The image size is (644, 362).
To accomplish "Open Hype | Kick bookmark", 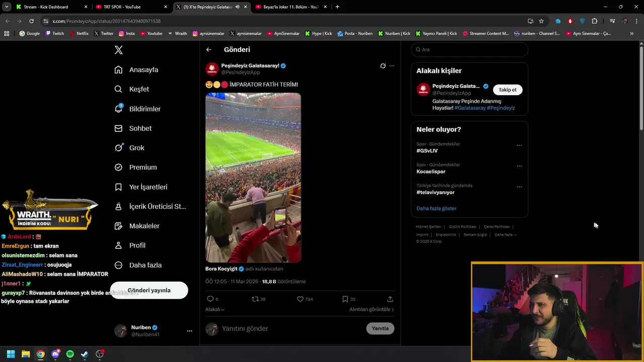I will (x=318, y=34).
